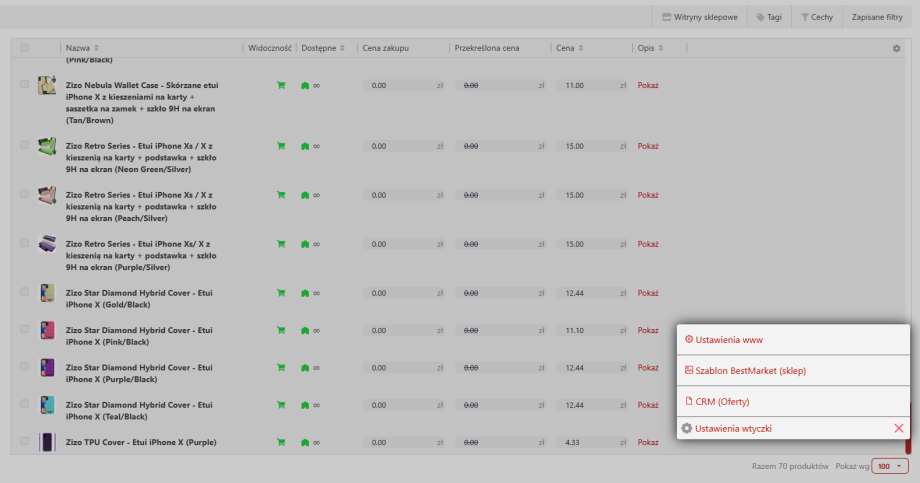Close the plugin popup with red X
Screen dimensions: 920x483
899,428
